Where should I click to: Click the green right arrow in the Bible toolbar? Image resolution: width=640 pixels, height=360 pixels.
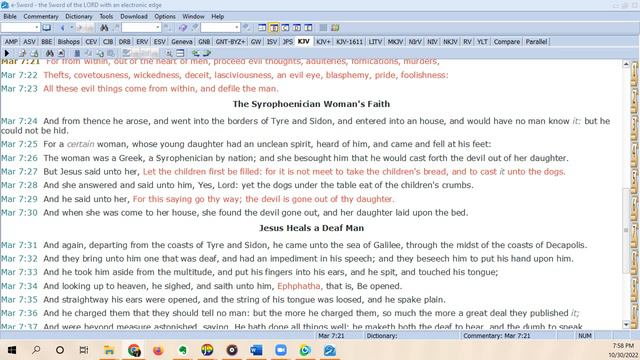coord(207,53)
